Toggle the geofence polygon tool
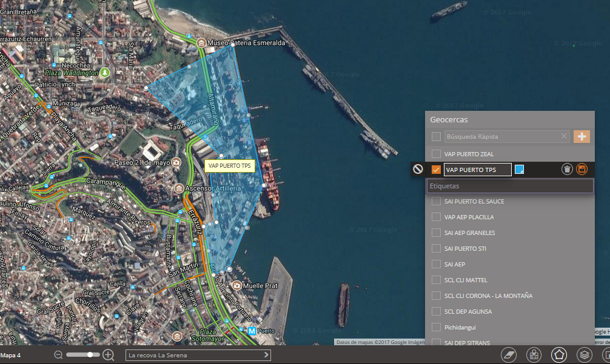The height and width of the screenshot is (364, 610). click(559, 355)
